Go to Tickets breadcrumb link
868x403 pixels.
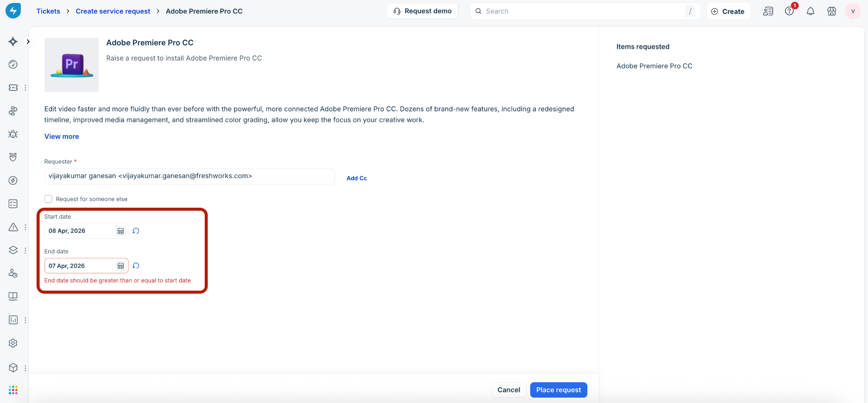[48, 11]
